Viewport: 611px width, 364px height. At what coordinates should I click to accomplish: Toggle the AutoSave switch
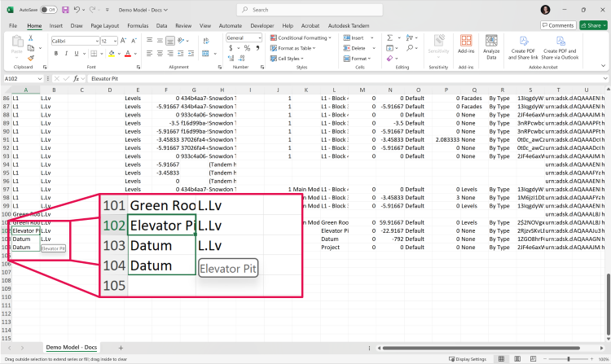pos(49,10)
